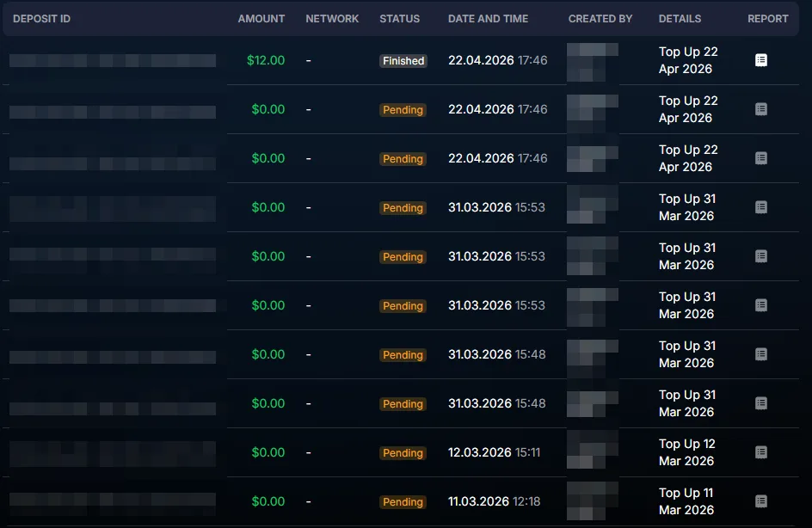Click the CREATED BY column header
This screenshot has width=812, height=528.
tap(600, 19)
